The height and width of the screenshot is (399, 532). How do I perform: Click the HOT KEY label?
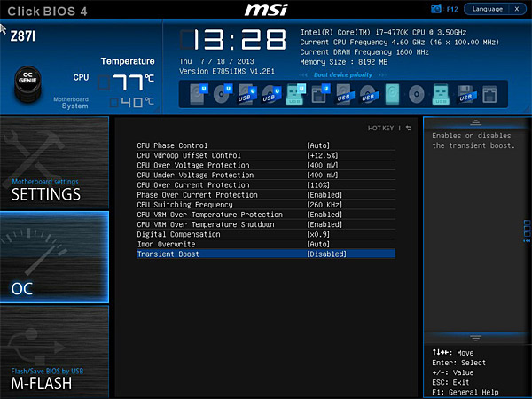[x=380, y=128]
